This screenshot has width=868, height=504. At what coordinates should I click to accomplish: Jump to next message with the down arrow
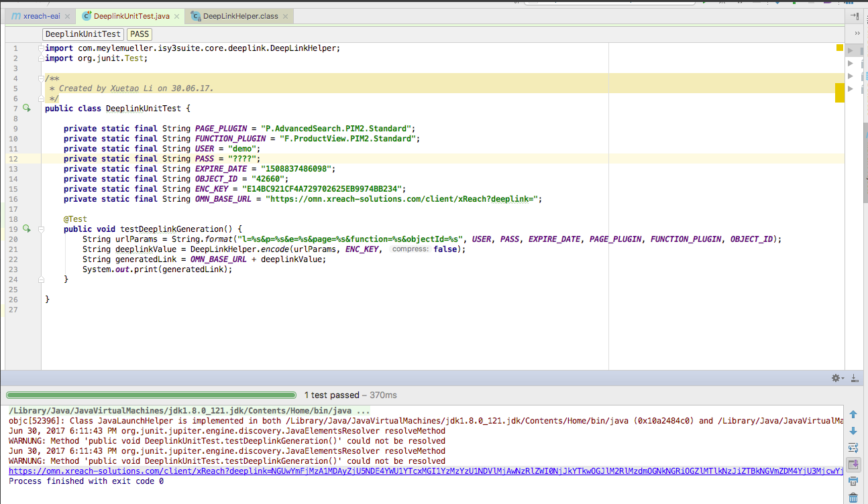tap(853, 430)
